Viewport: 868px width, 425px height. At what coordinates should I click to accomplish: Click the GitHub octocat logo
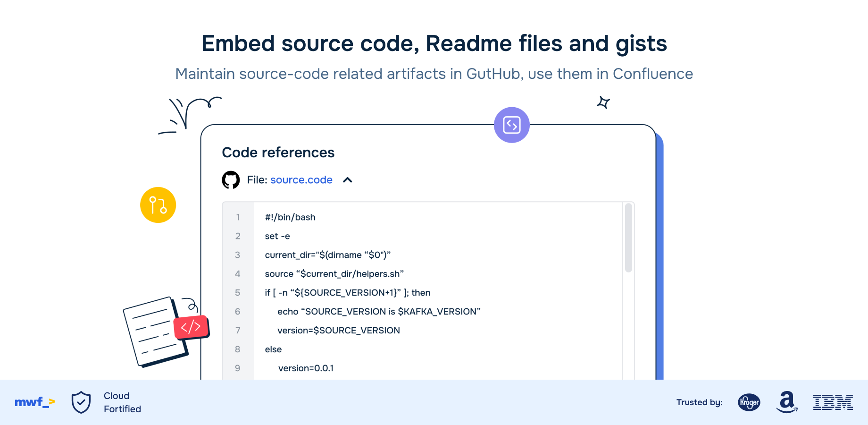pyautogui.click(x=231, y=180)
